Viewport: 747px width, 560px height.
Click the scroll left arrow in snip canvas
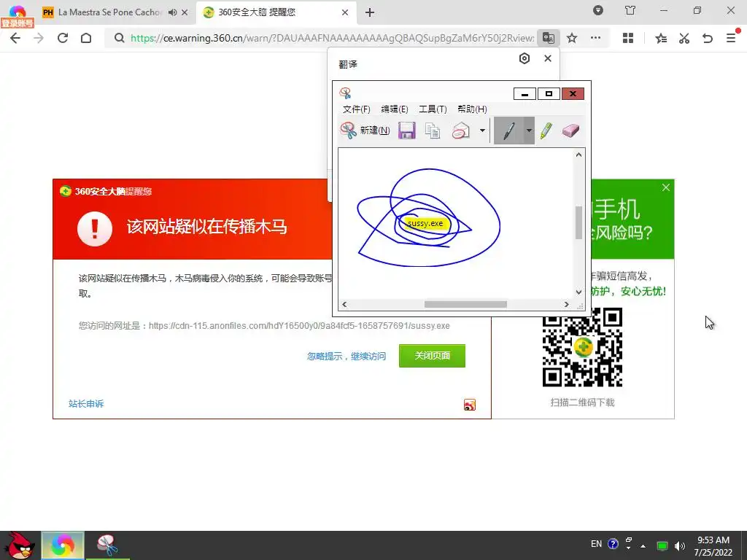[x=344, y=304]
